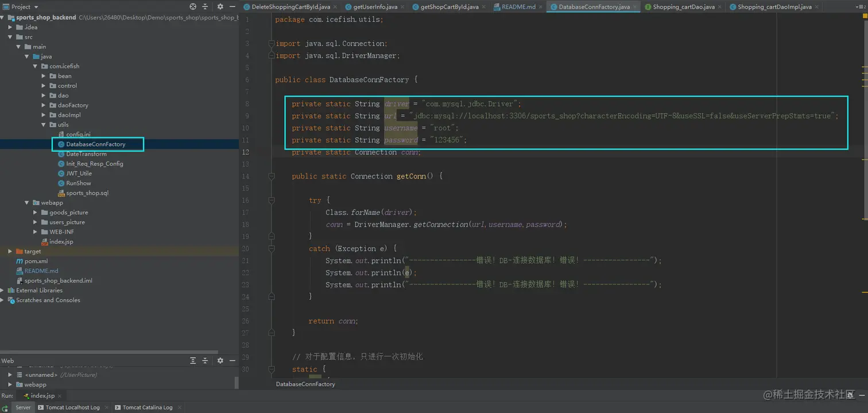Expand the daoFactory package
The height and width of the screenshot is (413, 868).
pos(44,105)
